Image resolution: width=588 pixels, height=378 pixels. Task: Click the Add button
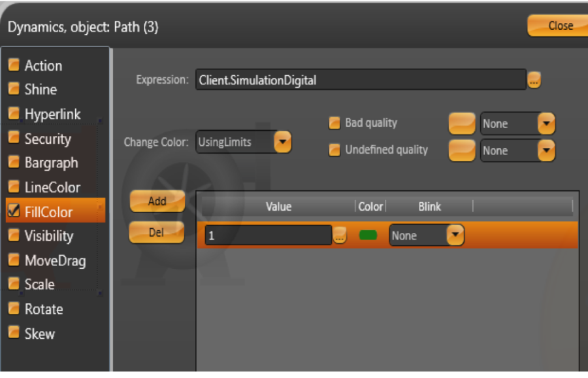tap(157, 201)
